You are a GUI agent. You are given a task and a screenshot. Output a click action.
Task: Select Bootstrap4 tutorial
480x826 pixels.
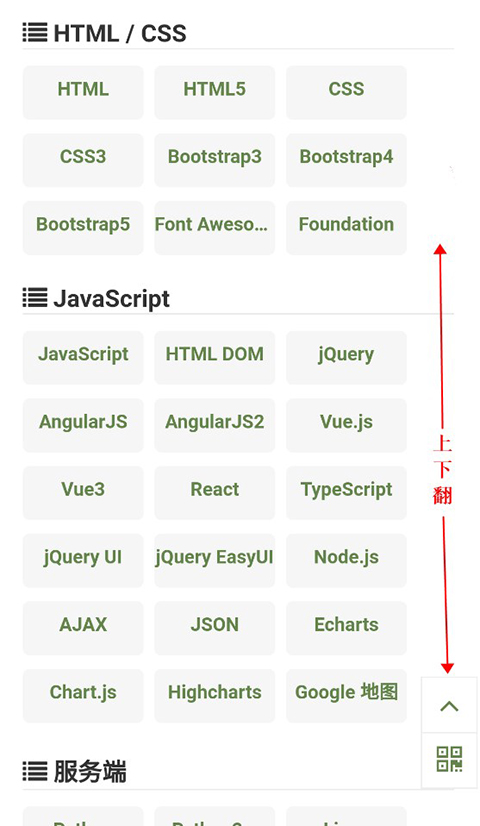coord(346,160)
